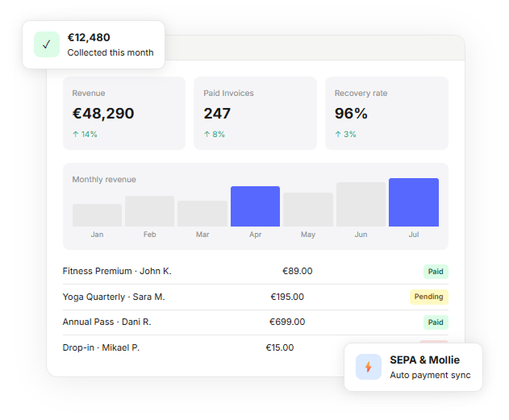Viewport: 509px width, 420px height.
Task: Click the €12,480 collected this month card
Action: [x=94, y=45]
